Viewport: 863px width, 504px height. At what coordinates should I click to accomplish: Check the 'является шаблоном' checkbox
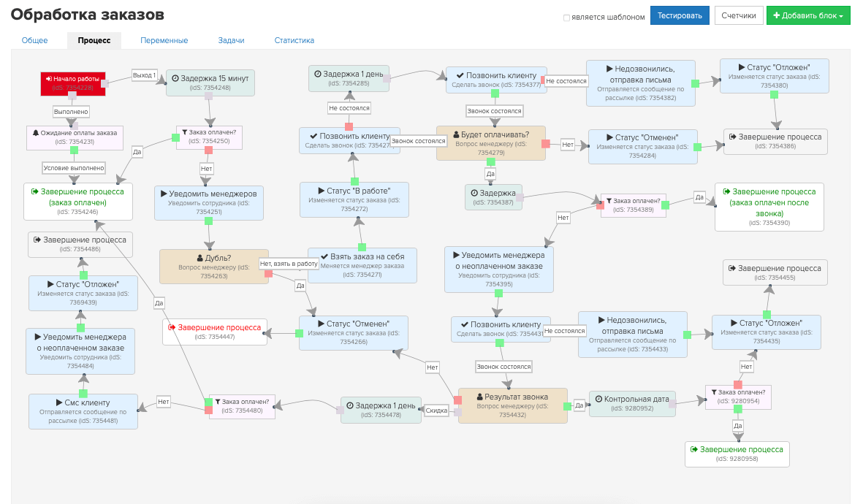tap(566, 18)
